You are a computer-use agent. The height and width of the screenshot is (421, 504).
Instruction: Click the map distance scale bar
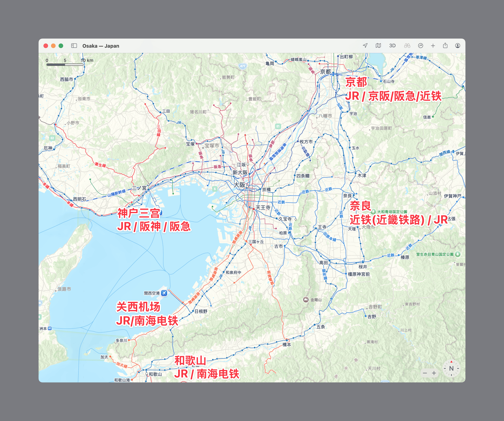65,64
